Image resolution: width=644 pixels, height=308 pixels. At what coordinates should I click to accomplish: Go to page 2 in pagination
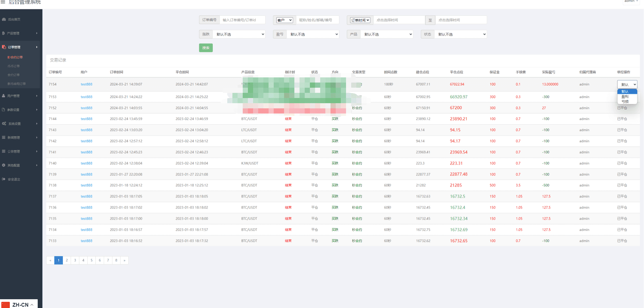point(67,260)
